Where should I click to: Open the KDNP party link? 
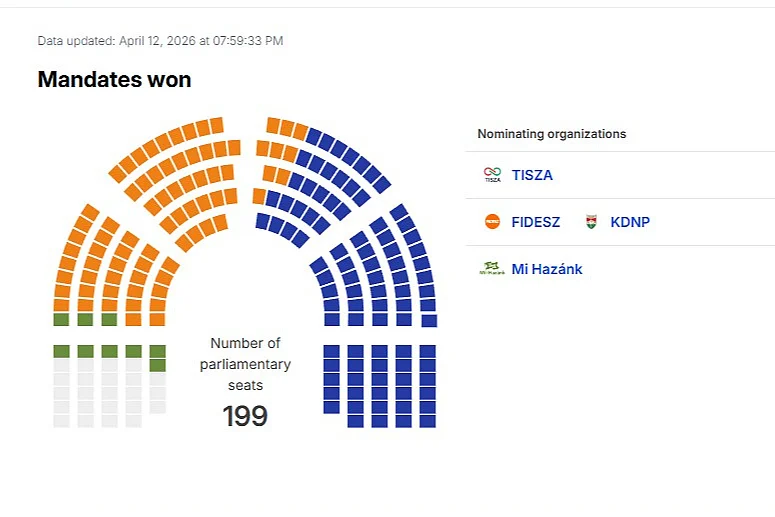coord(630,222)
